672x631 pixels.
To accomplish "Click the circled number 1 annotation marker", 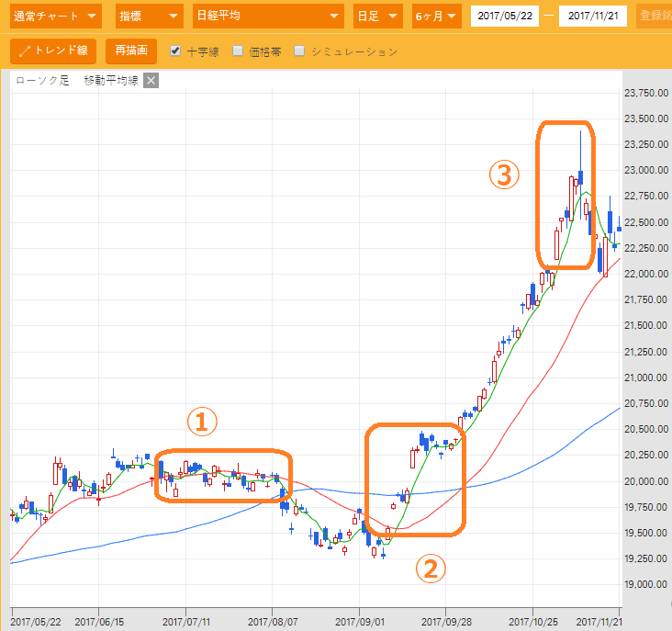I will click(202, 422).
